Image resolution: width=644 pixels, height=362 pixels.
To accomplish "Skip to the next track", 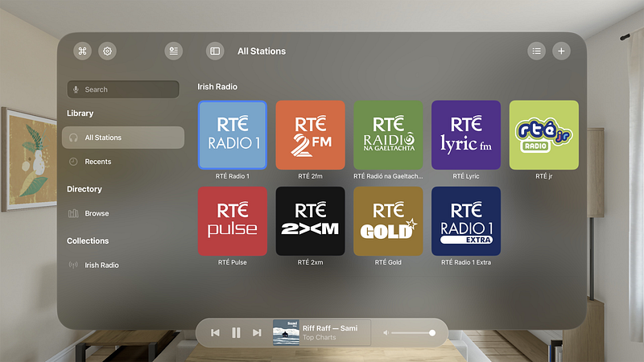I will pos(257,333).
